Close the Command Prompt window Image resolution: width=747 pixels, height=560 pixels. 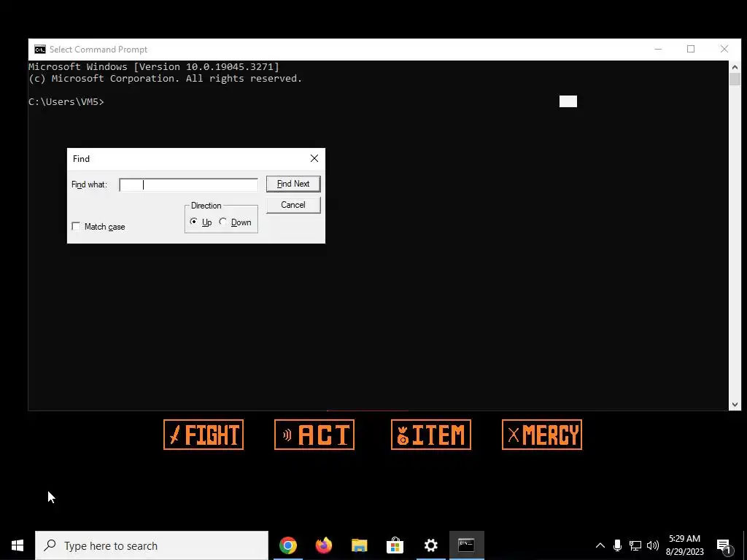pos(724,49)
